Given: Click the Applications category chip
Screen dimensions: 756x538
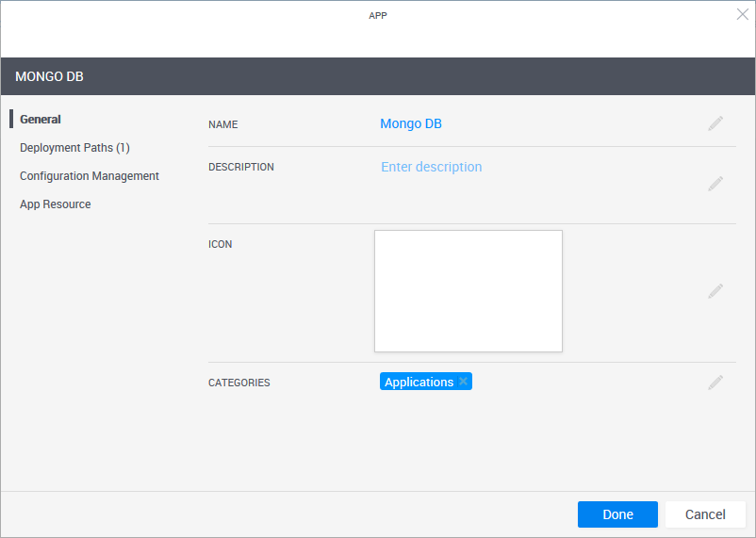Looking at the screenshot, I should point(419,382).
